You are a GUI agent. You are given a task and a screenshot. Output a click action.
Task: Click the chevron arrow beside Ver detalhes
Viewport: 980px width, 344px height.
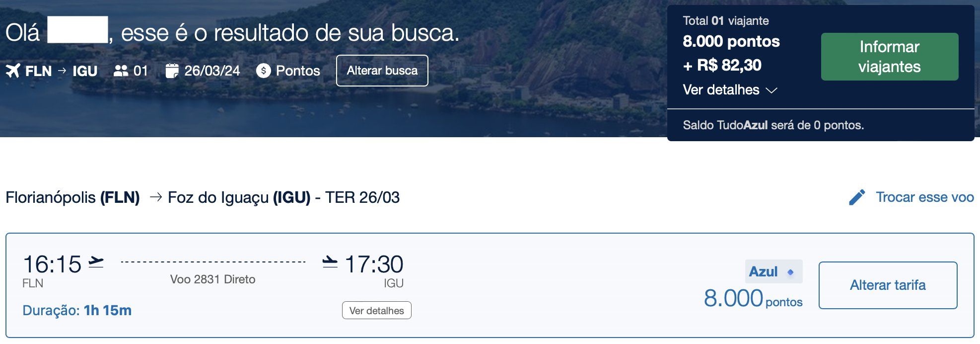point(771,90)
